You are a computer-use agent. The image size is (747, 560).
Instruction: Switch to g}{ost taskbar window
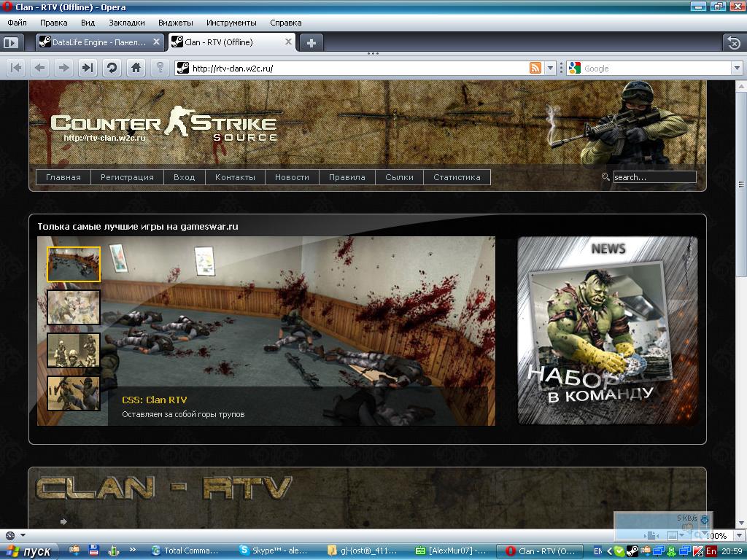click(363, 551)
